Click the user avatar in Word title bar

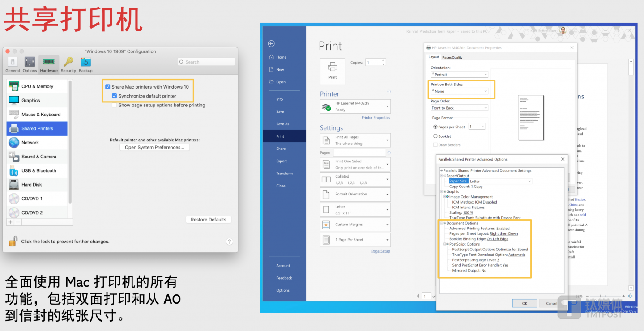563,31
